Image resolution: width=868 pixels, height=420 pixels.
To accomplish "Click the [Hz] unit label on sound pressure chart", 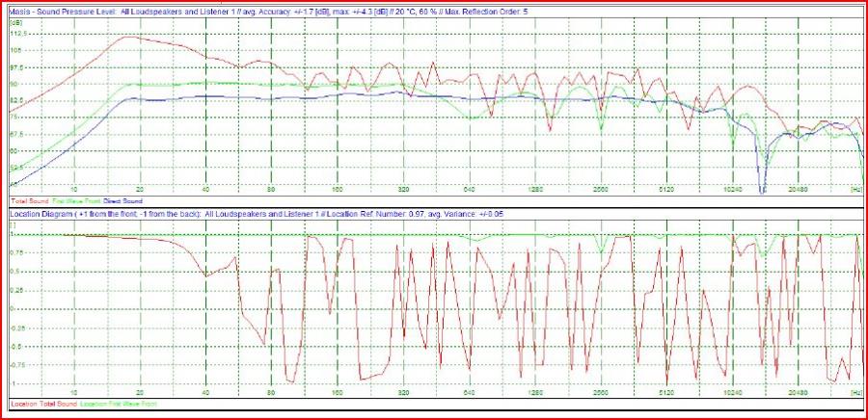I will [856, 190].
